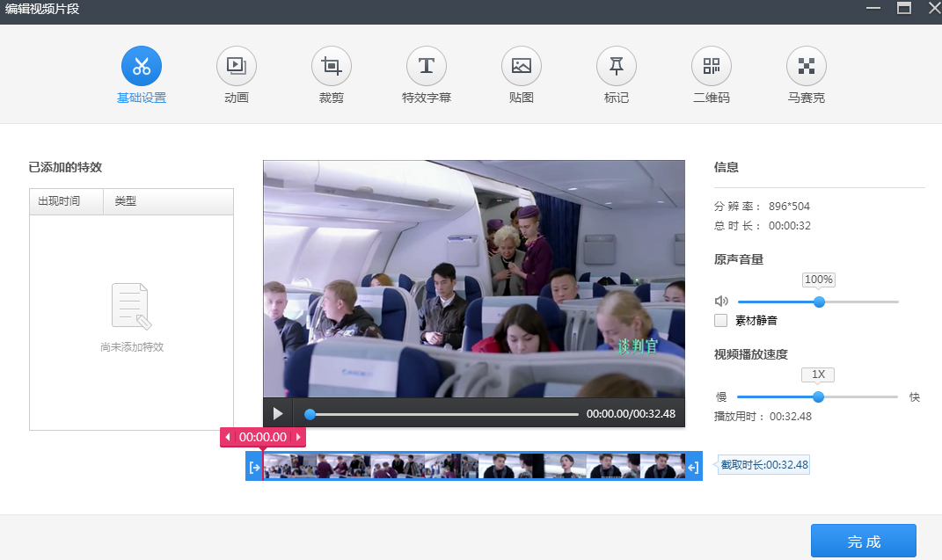
Task: Select the 基础设置 scissors icon
Action: [x=142, y=66]
